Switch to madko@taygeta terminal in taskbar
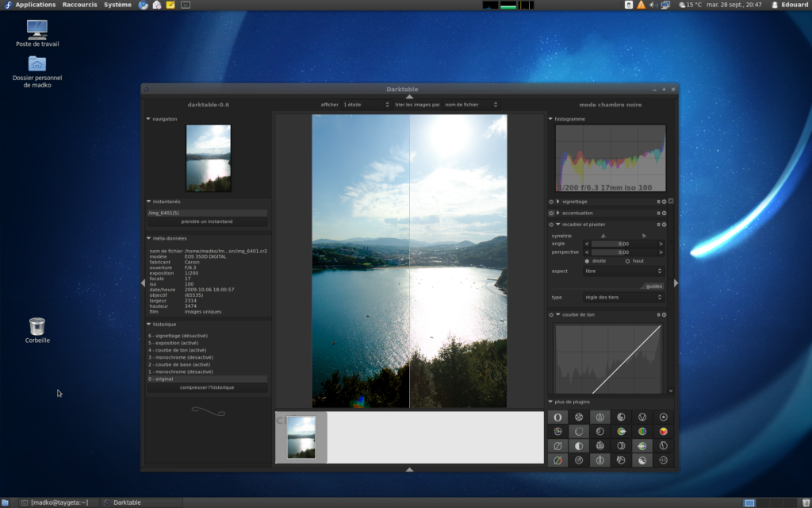 (x=58, y=502)
